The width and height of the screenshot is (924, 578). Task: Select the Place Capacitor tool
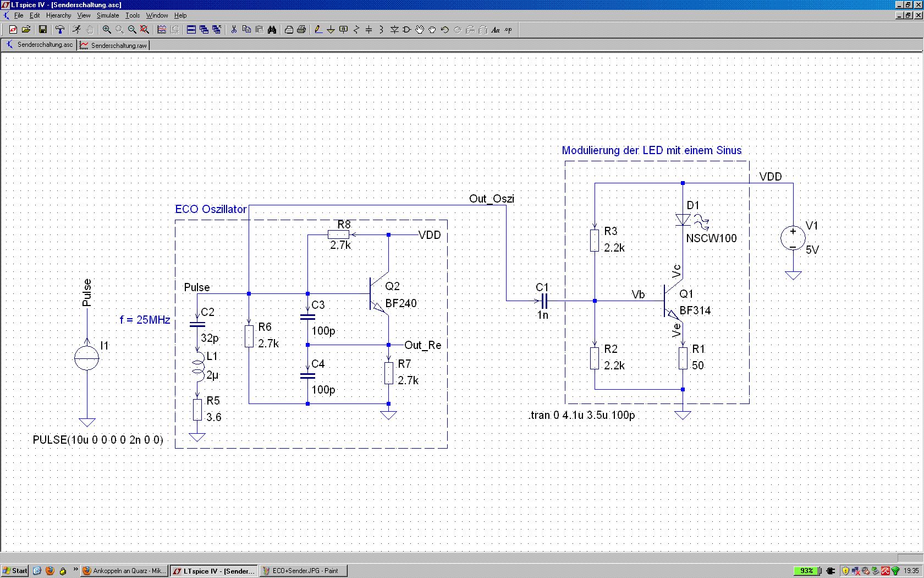369,30
